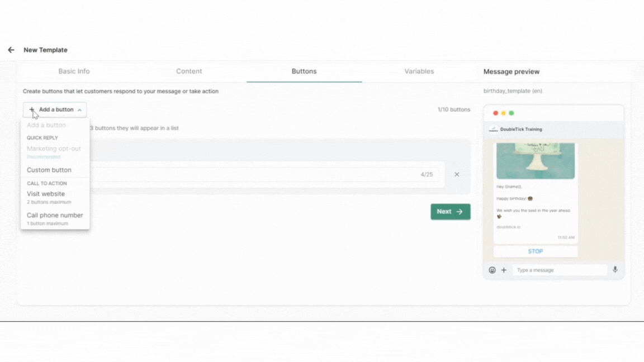Click the microphone icon in preview

coord(615,270)
